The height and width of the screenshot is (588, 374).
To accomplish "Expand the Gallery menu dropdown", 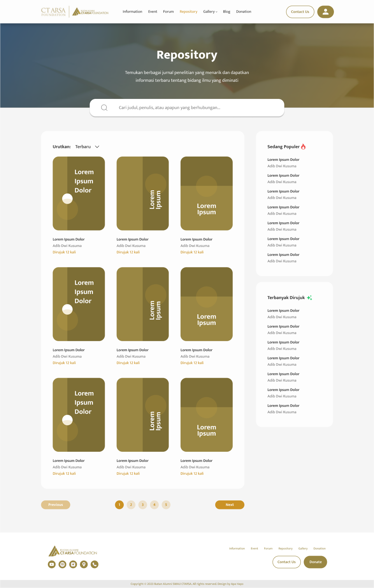I will click(210, 12).
